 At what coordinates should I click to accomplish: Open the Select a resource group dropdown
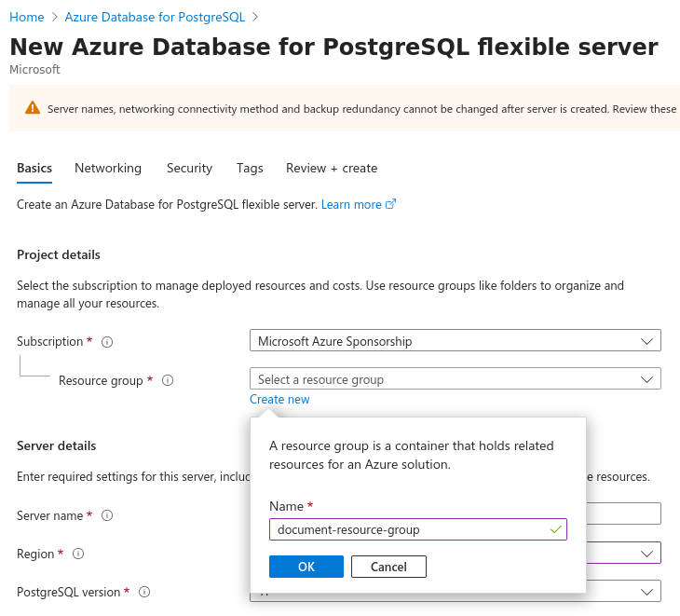tap(456, 378)
